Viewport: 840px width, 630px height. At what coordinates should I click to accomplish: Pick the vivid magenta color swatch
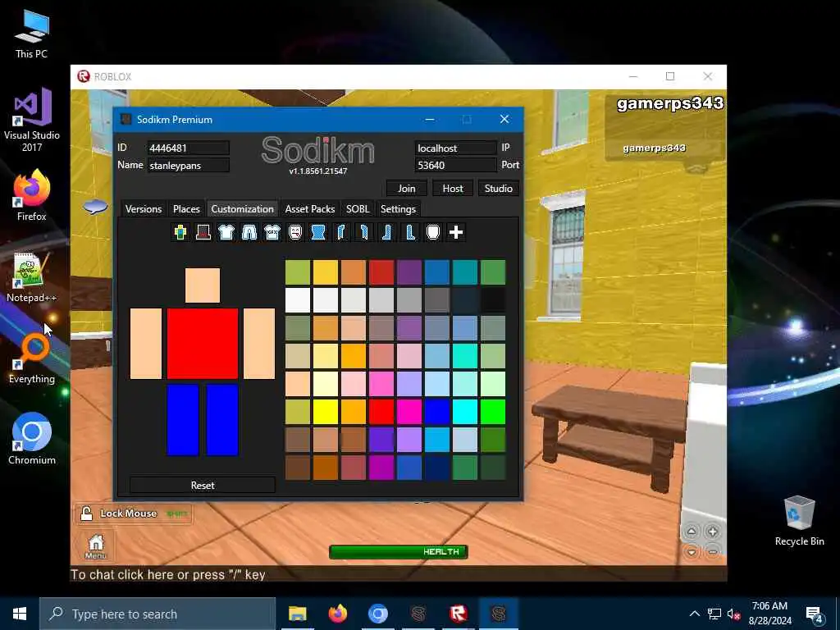409,412
